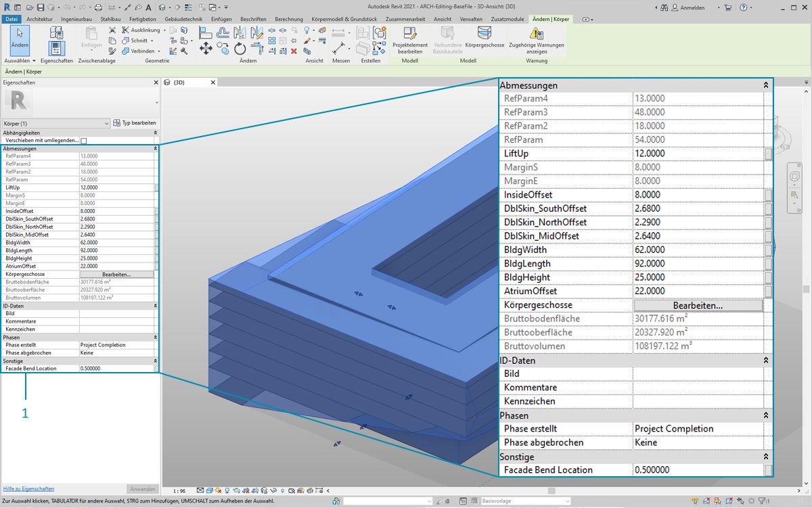Toggle Verschieben mit umliegenden checkbox
The height and width of the screenshot is (508, 812).
(84, 141)
